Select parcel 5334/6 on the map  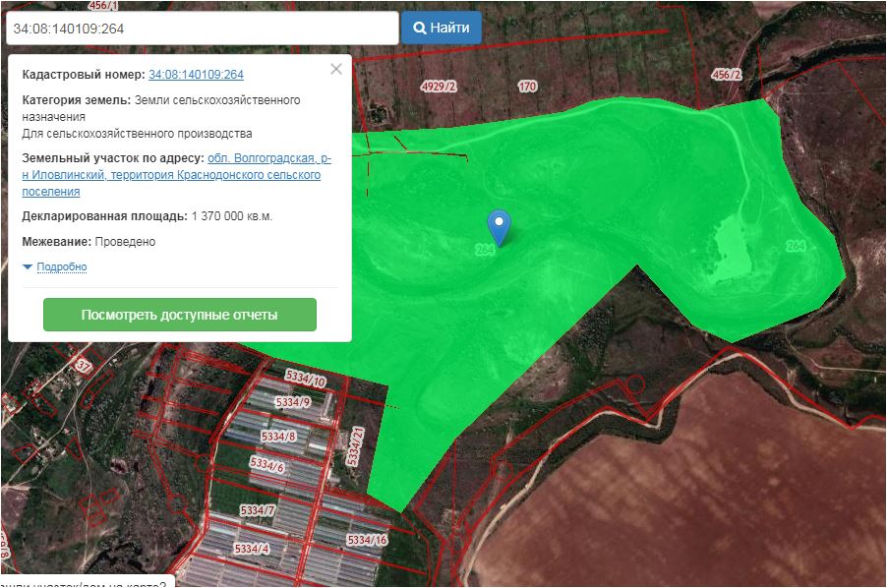[x=267, y=464]
